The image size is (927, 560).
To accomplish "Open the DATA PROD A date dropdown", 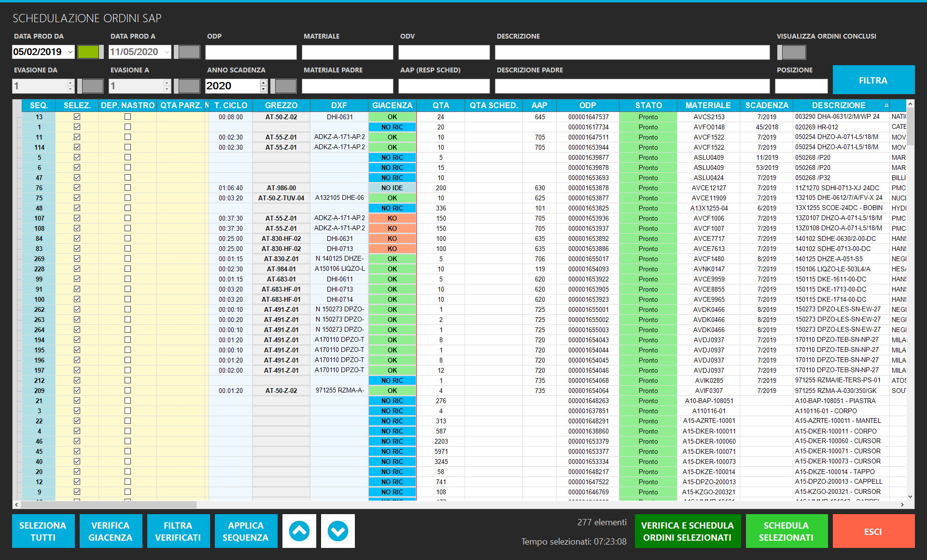I will (x=167, y=52).
